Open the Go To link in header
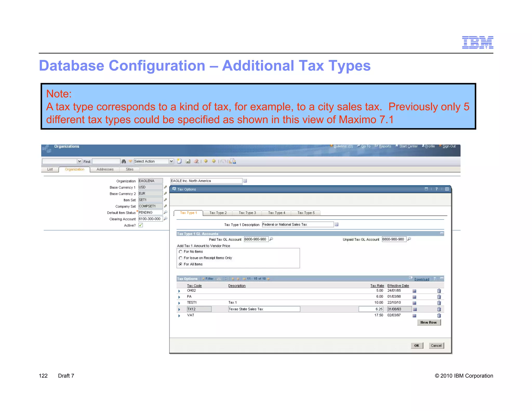Screen dimensions: 532x411 pyautogui.click(x=366, y=146)
